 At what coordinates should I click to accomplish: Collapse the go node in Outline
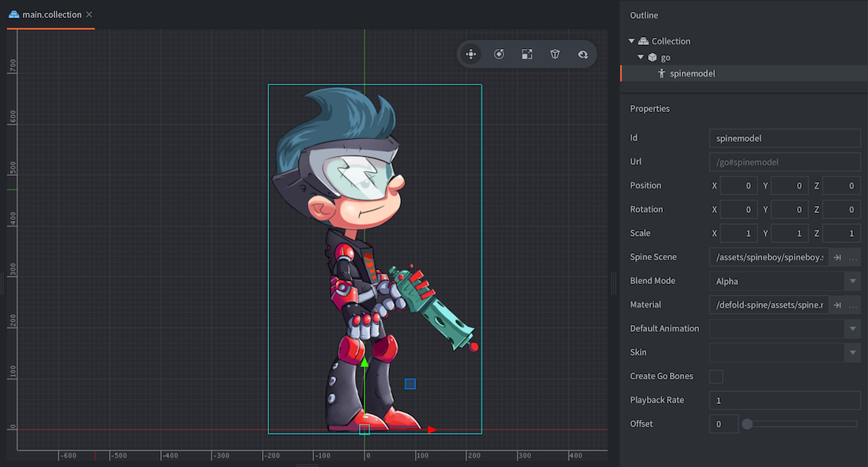[642, 57]
